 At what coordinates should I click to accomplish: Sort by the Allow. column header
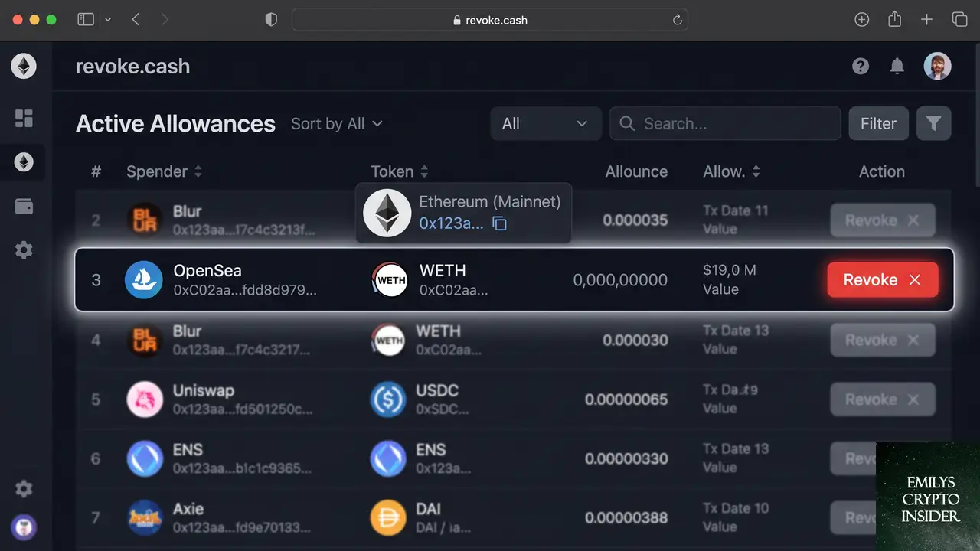(732, 171)
